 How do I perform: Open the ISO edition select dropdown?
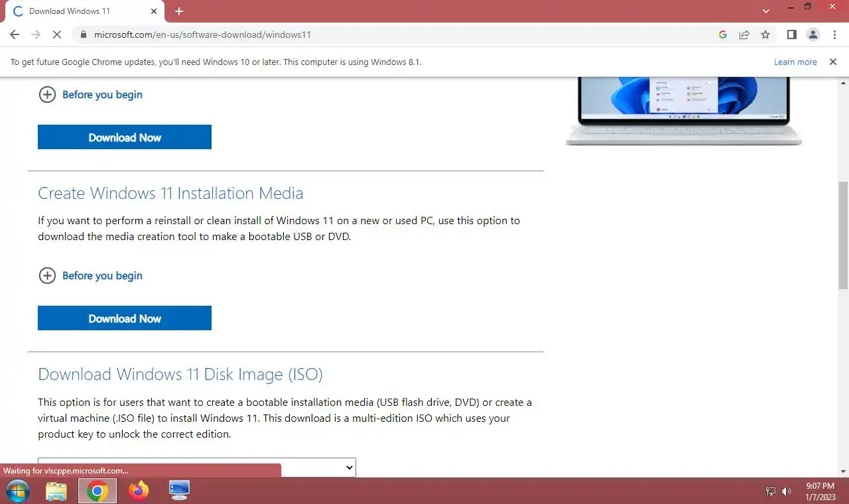(x=197, y=467)
